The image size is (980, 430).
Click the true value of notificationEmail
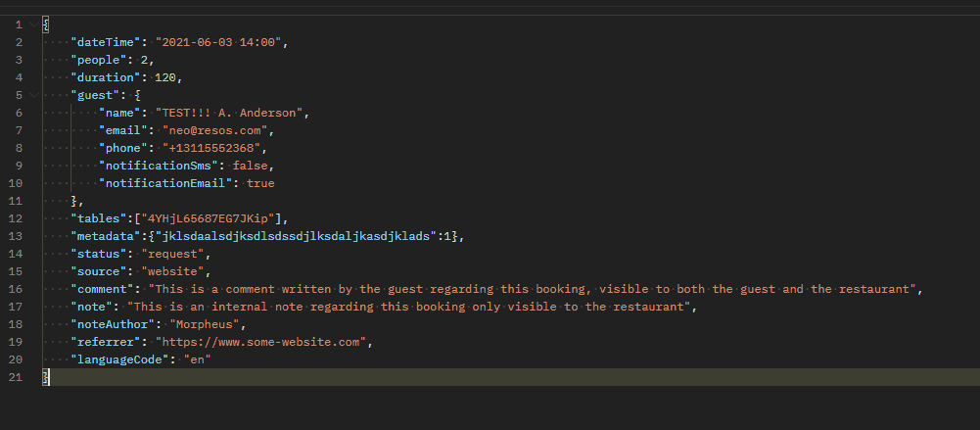point(260,183)
